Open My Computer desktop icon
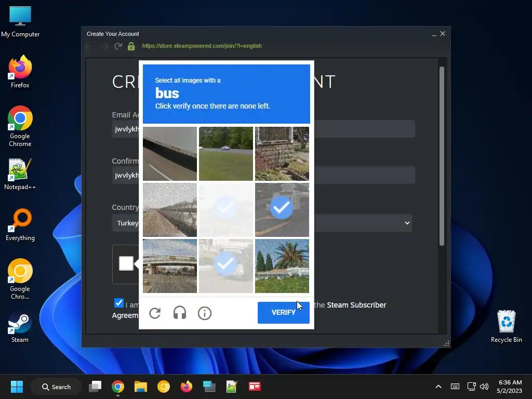532x399 pixels. (x=20, y=21)
